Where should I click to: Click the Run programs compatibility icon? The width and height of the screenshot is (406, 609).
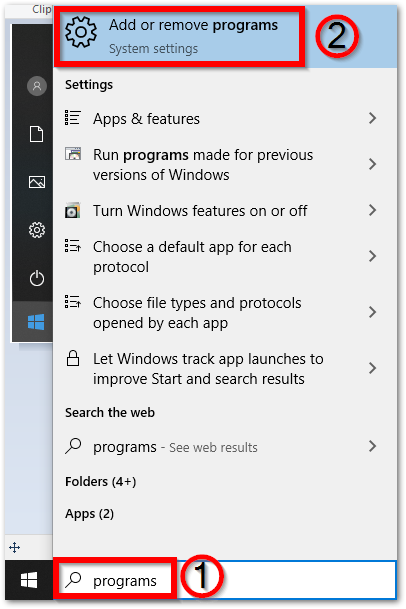73,154
